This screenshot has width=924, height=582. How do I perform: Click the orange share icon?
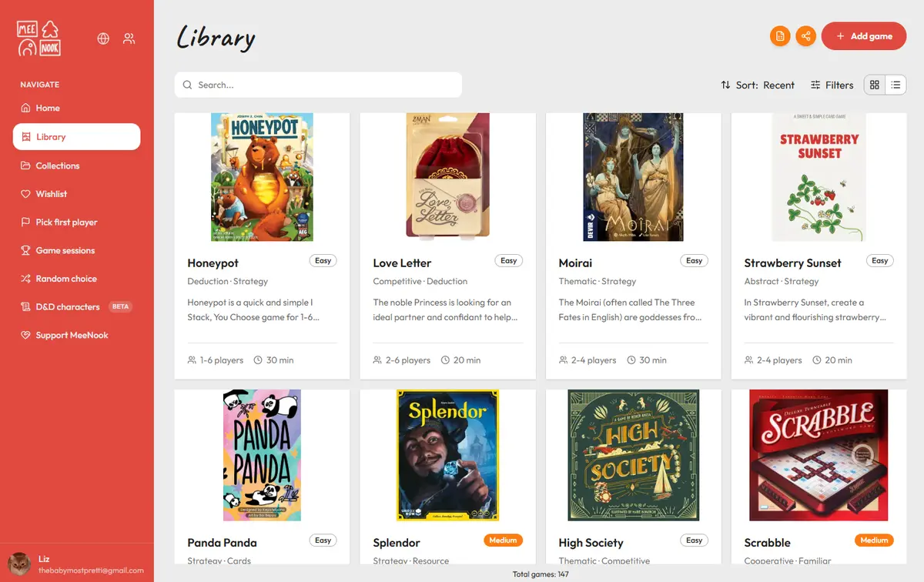tap(805, 36)
